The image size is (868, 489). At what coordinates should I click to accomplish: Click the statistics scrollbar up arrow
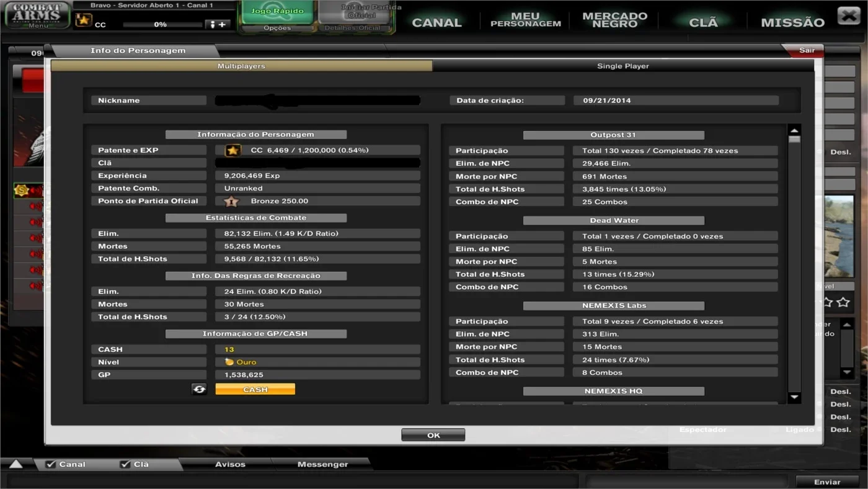[x=794, y=130]
